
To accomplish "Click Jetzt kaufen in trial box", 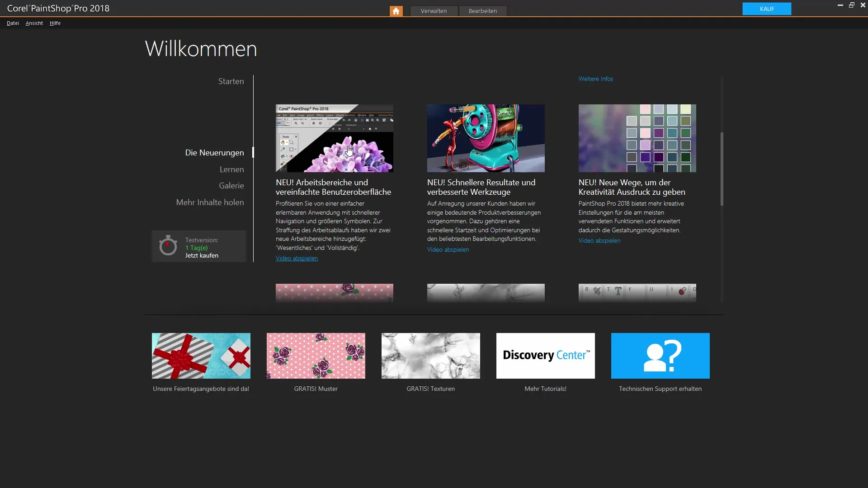I will click(x=202, y=256).
